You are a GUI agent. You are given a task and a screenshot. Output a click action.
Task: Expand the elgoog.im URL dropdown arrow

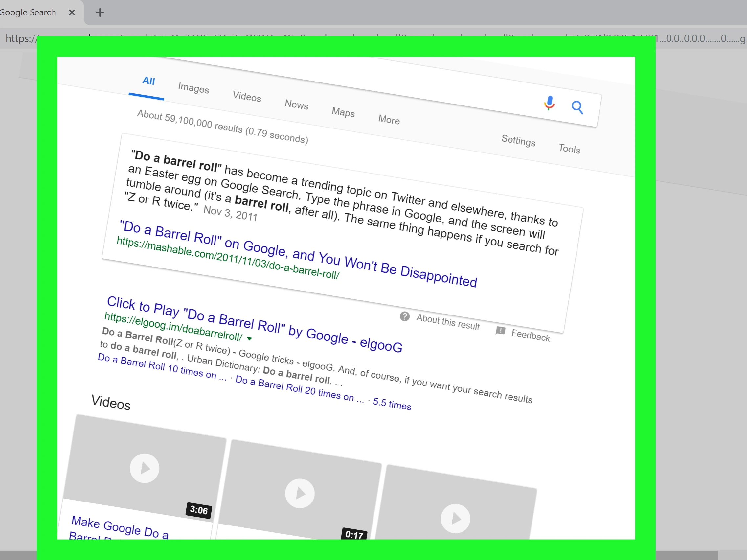tap(250, 338)
